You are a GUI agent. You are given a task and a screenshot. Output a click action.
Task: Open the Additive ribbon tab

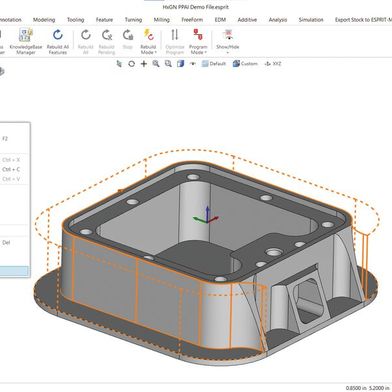(247, 20)
